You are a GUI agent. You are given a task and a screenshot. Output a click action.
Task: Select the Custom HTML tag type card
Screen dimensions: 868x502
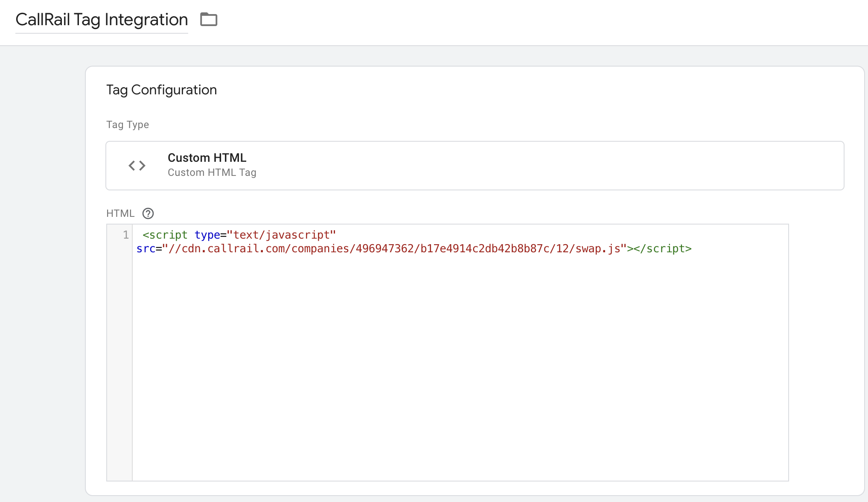(475, 166)
